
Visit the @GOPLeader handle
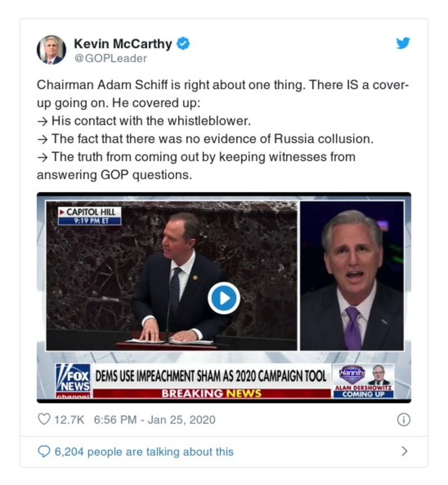pos(110,58)
